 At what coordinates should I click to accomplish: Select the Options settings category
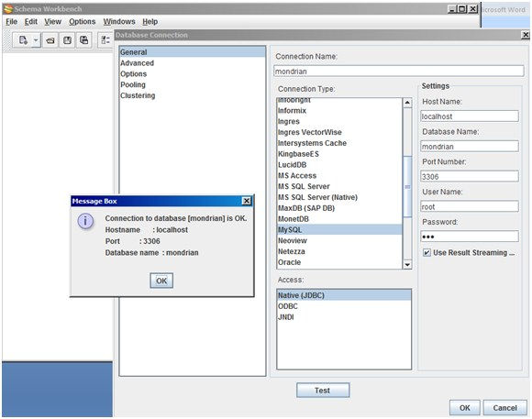click(x=193, y=74)
